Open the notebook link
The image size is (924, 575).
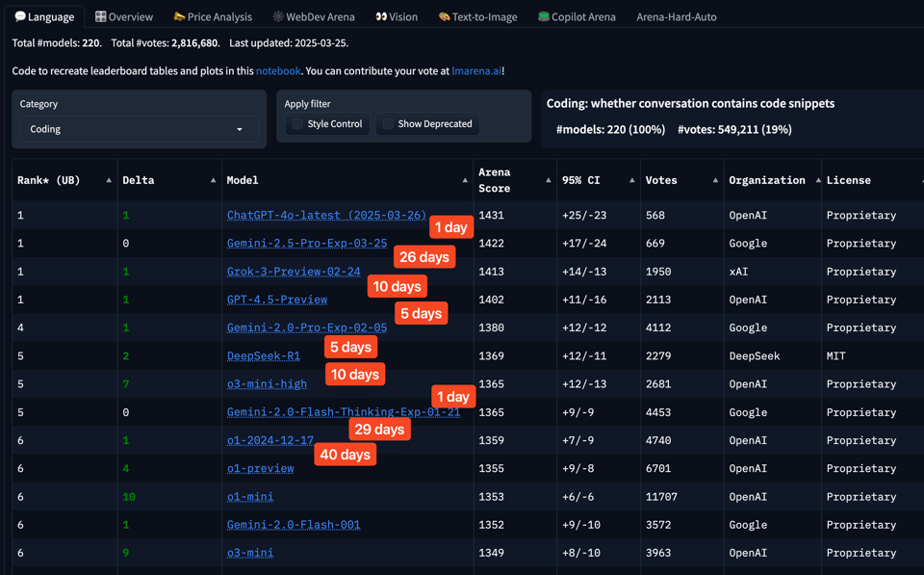point(278,71)
